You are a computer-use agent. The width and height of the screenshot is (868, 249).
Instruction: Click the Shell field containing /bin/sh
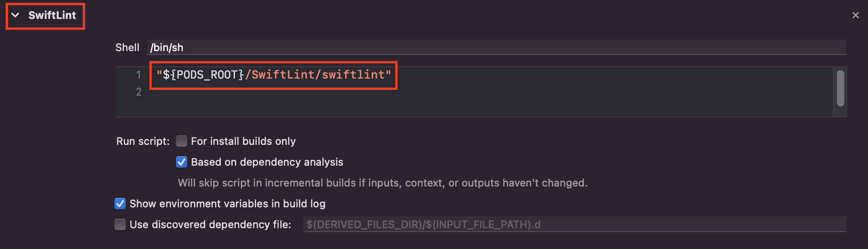pos(496,47)
